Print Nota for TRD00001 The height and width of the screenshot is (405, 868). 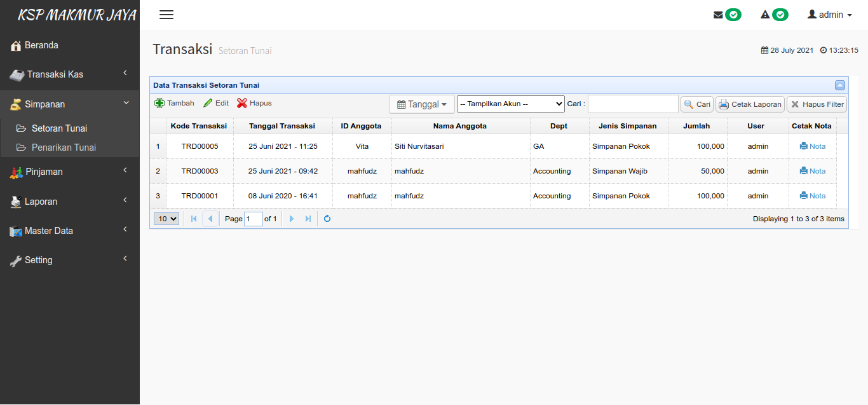813,196
